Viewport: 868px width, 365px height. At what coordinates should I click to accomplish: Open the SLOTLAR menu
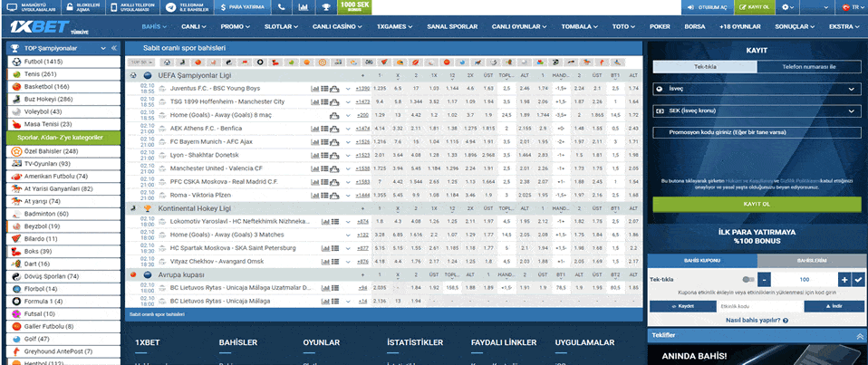283,26
